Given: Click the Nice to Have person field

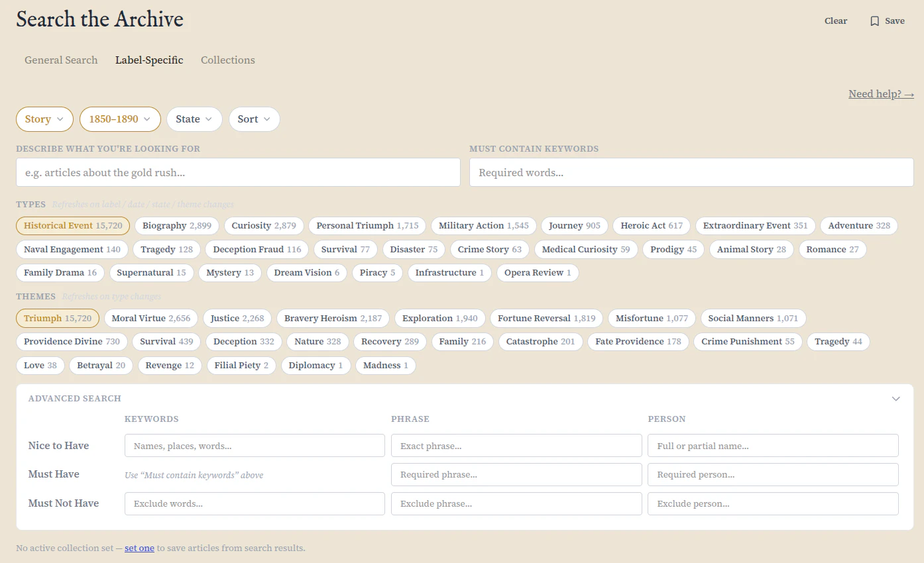Looking at the screenshot, I should pyautogui.click(x=773, y=446).
